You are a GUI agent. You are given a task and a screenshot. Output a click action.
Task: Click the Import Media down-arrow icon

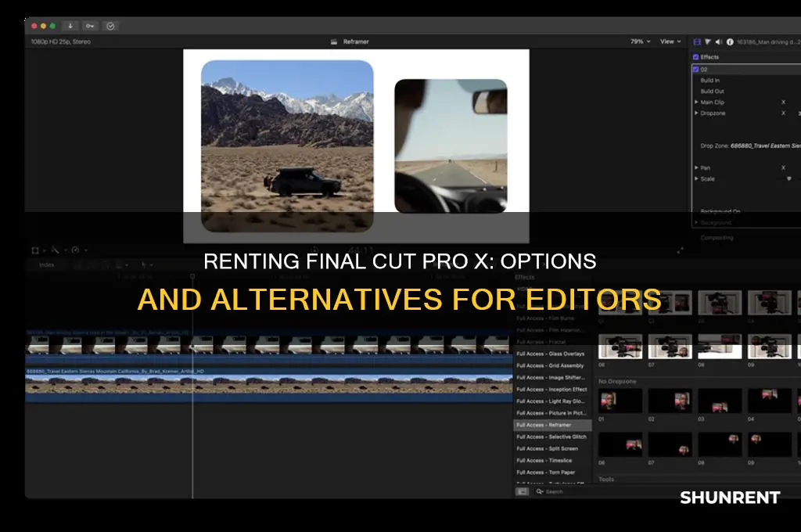(70, 26)
